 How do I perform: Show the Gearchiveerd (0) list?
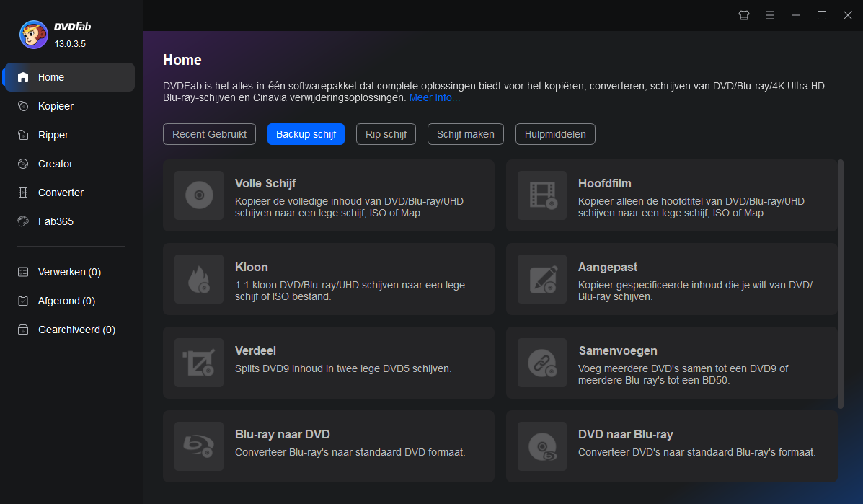[x=68, y=330]
